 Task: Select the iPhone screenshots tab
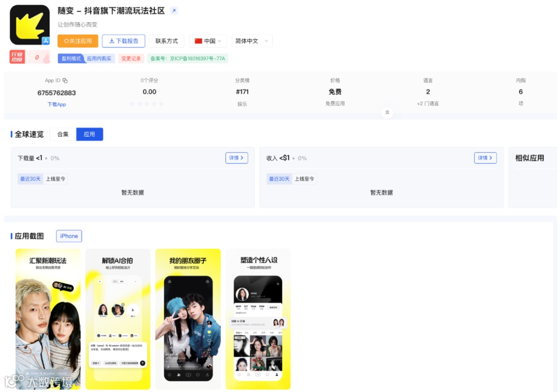pyautogui.click(x=69, y=236)
